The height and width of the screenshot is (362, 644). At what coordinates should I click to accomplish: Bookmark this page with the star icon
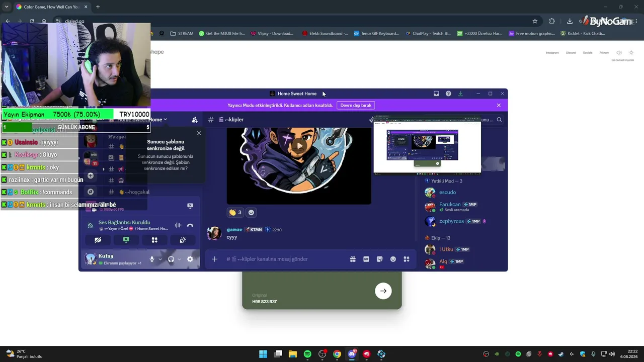[x=535, y=21]
